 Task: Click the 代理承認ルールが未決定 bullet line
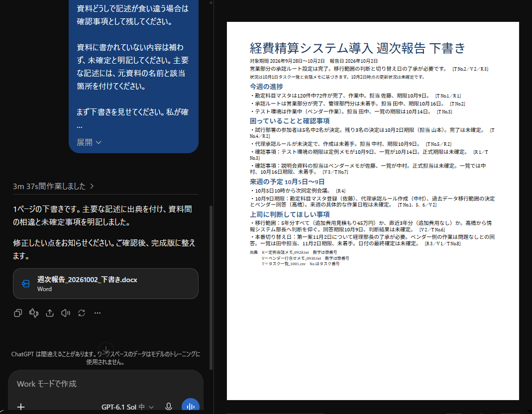(x=351, y=144)
